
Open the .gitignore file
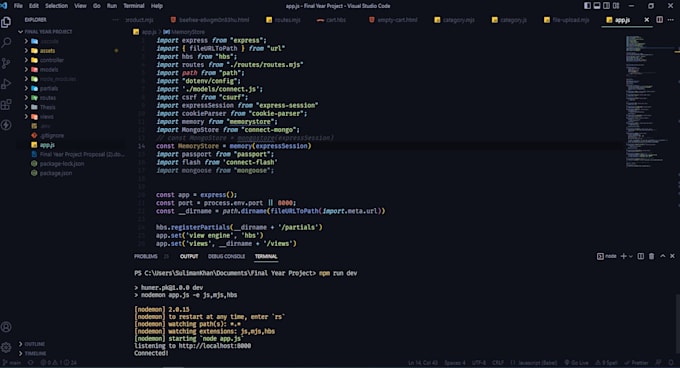[52, 136]
